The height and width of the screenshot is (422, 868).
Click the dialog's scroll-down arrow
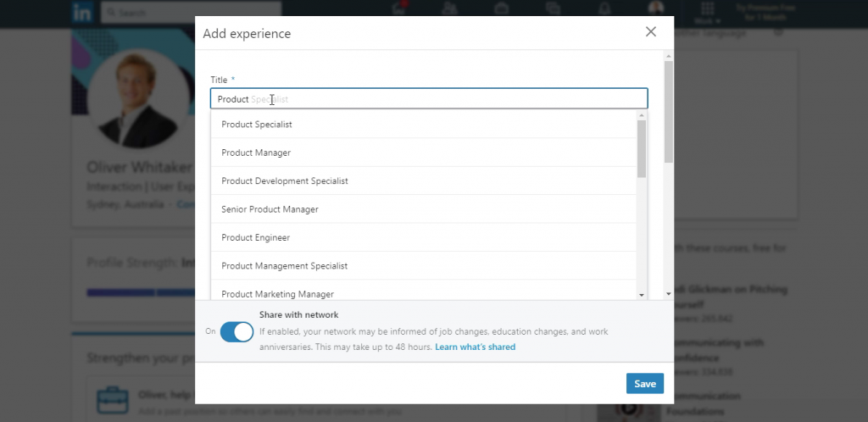click(x=669, y=294)
